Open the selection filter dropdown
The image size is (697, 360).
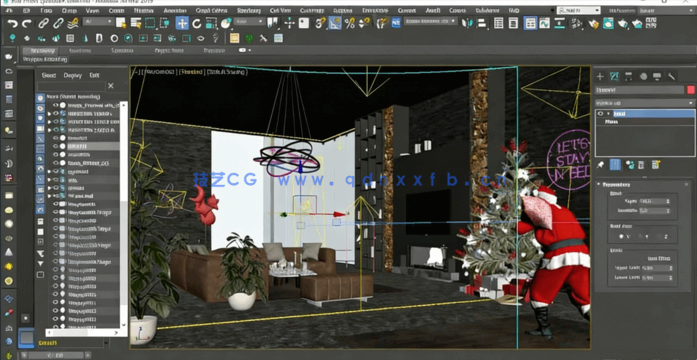point(98,21)
